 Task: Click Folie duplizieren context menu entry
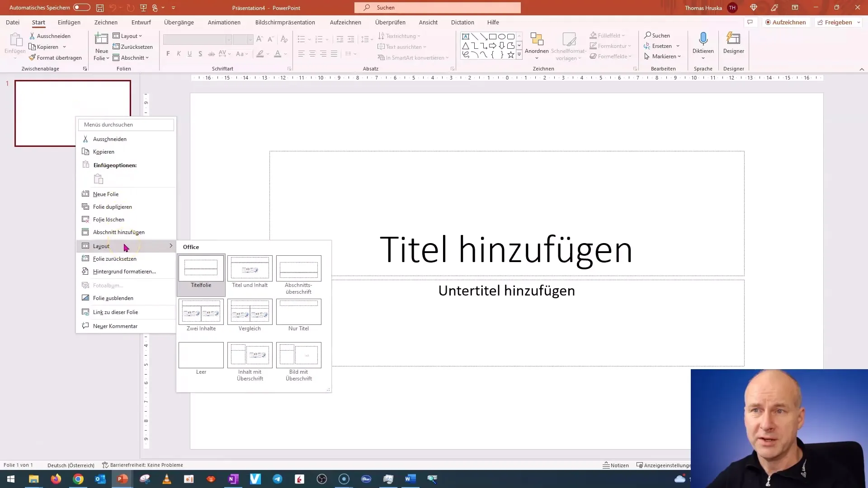point(113,207)
